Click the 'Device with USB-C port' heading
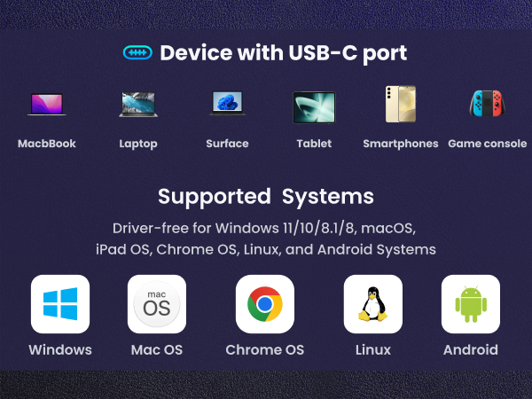 [284, 53]
